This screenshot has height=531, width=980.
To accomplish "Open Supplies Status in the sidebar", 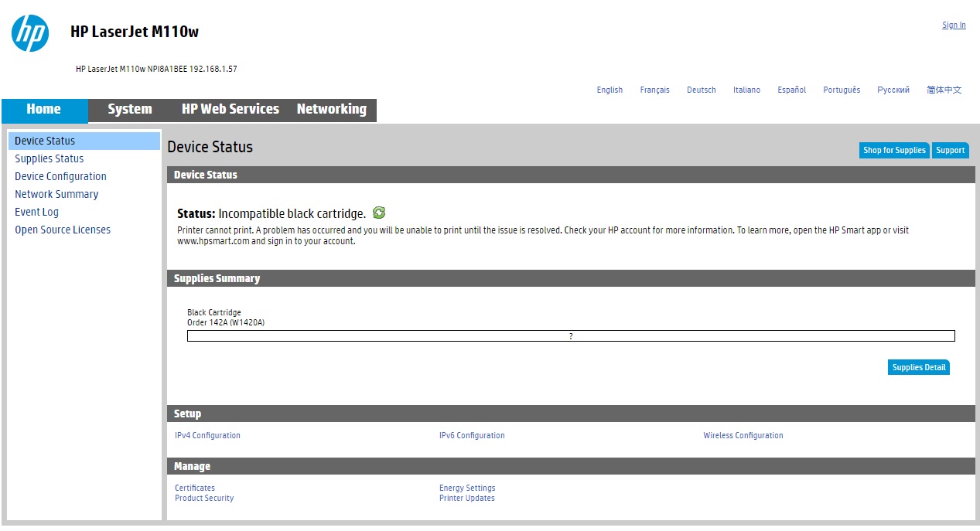I will (50, 158).
